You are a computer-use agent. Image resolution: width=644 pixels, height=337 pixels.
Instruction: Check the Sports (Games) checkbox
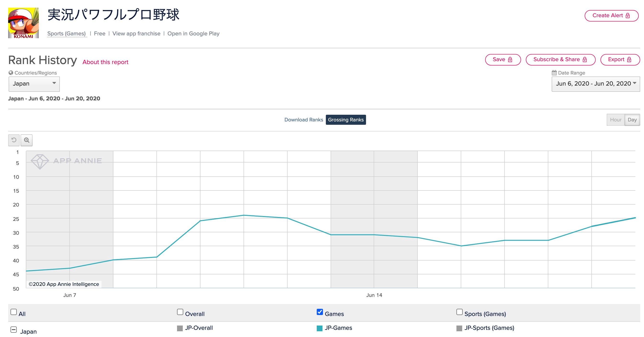(x=460, y=312)
